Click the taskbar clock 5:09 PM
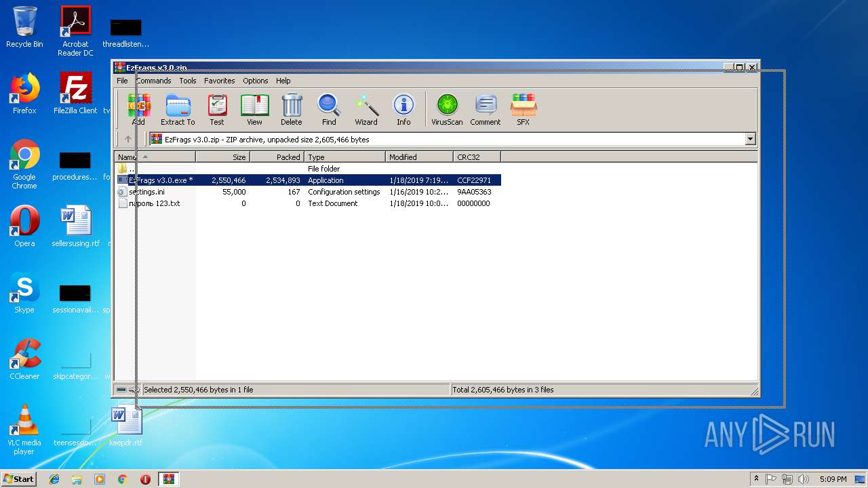 (x=833, y=479)
